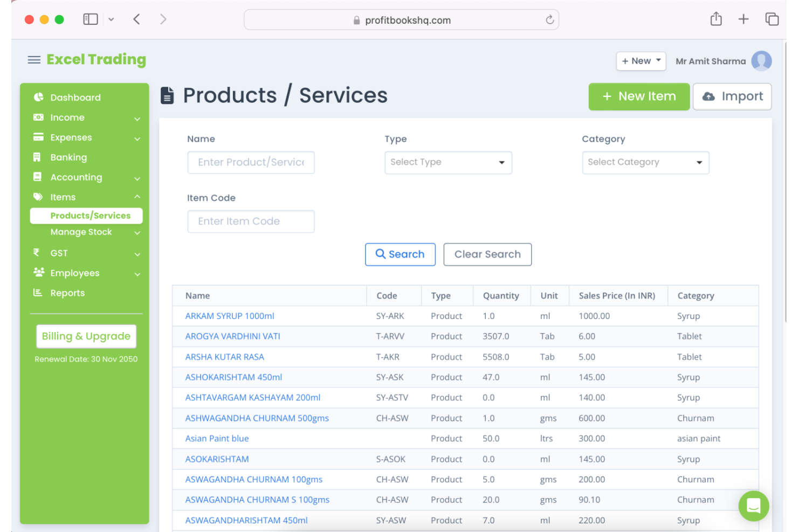Open the chat support bubble
The height and width of the screenshot is (532, 798).
pos(753,506)
